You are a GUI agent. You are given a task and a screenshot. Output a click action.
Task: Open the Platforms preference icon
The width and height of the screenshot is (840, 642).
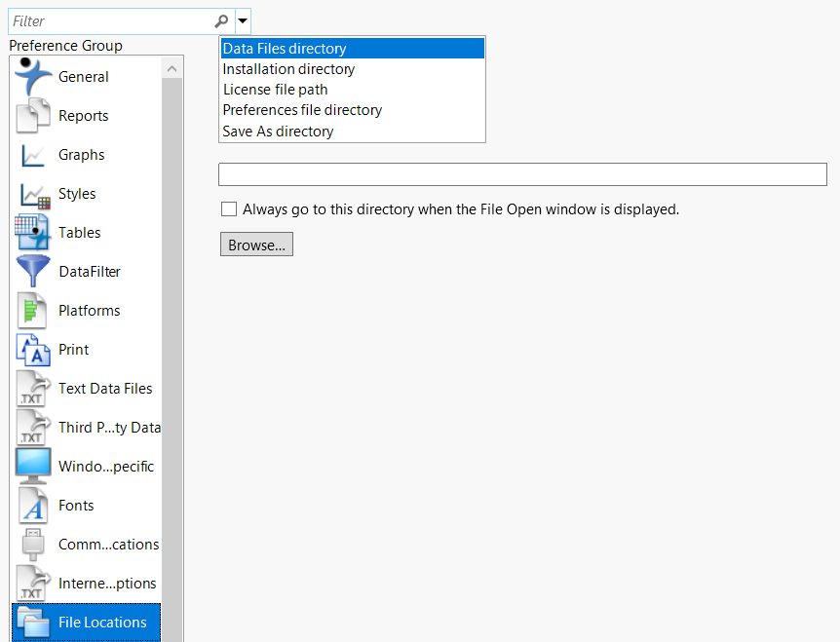click(33, 311)
